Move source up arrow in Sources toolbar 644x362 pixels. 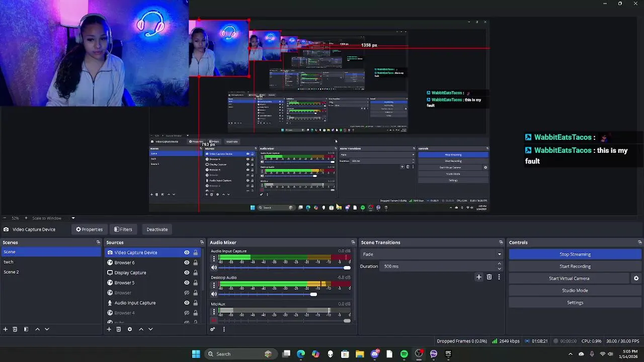[141, 329]
